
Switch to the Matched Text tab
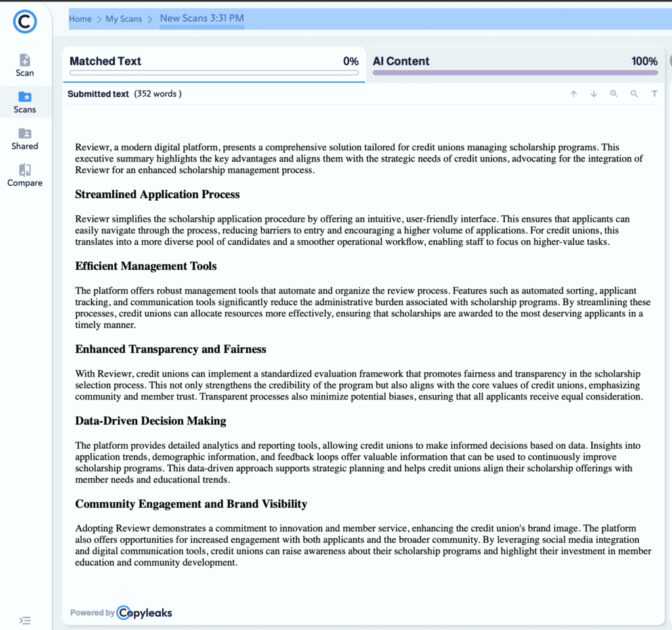pyautogui.click(x=214, y=64)
